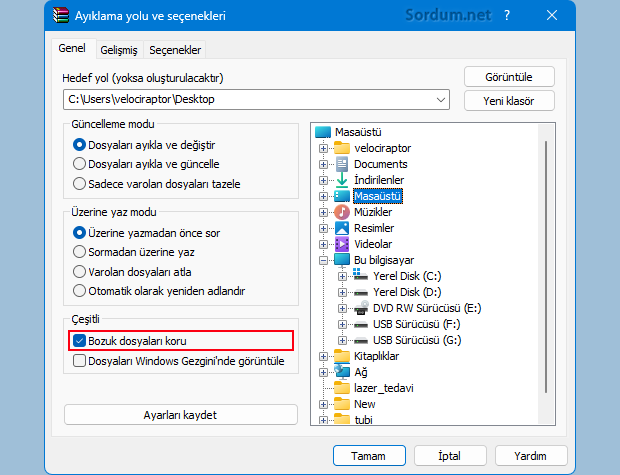Click the question mark help icon in title bar
Viewport: 620px width, 475px height.
pyautogui.click(x=507, y=15)
